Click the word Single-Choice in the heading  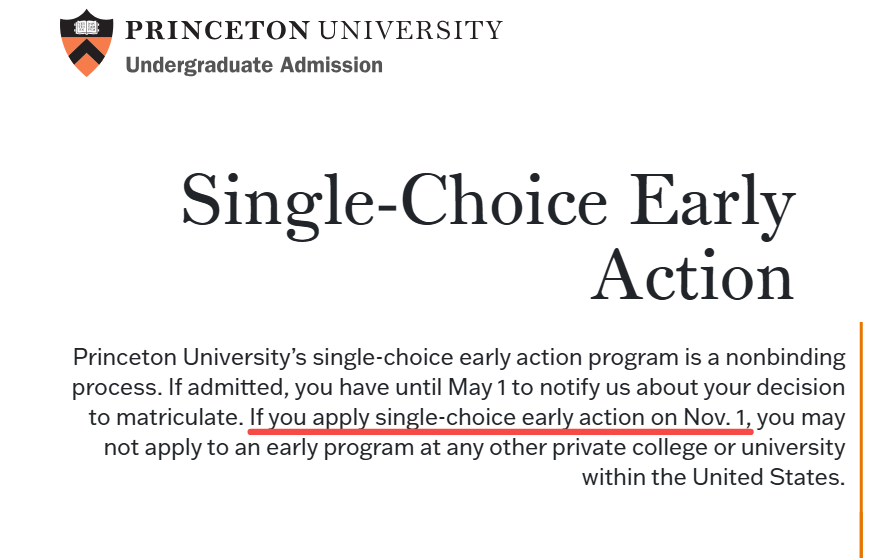point(395,203)
